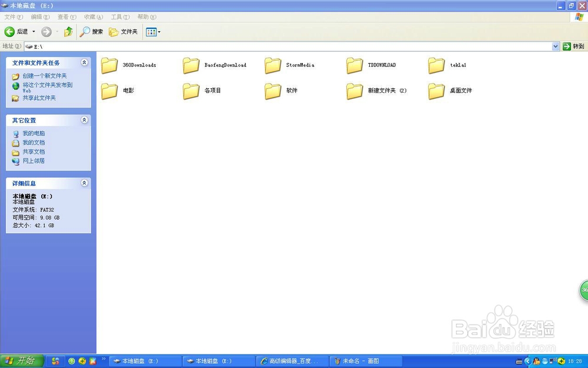Collapse the 其它位置 panel
The width and height of the screenshot is (588, 368).
pos(84,120)
